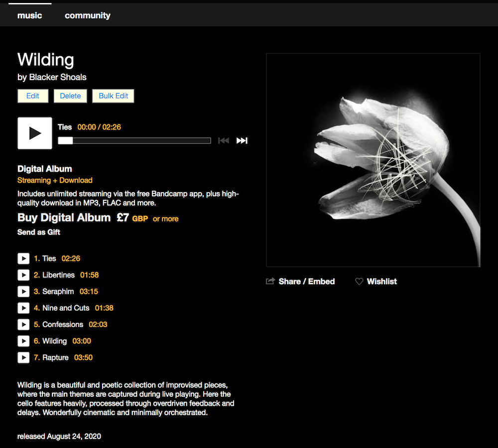Viewport: 498px width, 448px height.
Task: Click the 'released August 24, 2020' text
Action: click(59, 437)
